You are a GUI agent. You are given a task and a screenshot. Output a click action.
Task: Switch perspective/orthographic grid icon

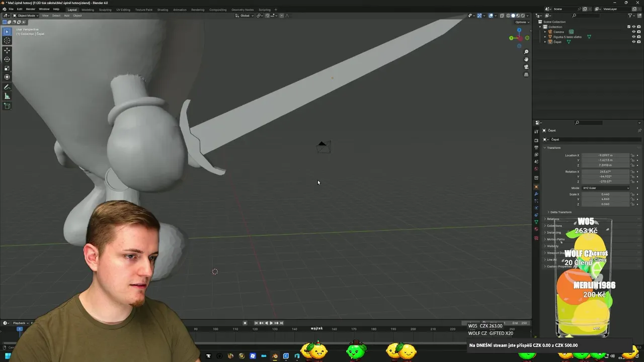(526, 74)
